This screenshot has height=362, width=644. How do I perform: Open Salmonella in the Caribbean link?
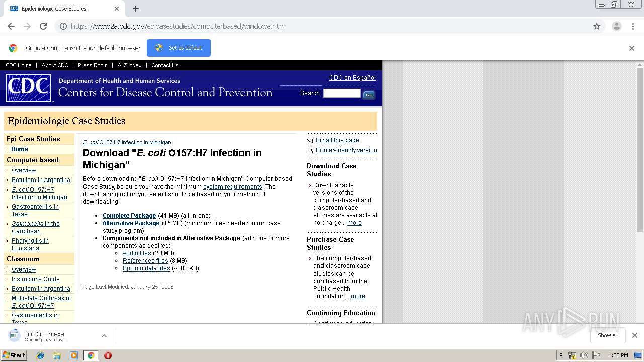click(x=35, y=227)
